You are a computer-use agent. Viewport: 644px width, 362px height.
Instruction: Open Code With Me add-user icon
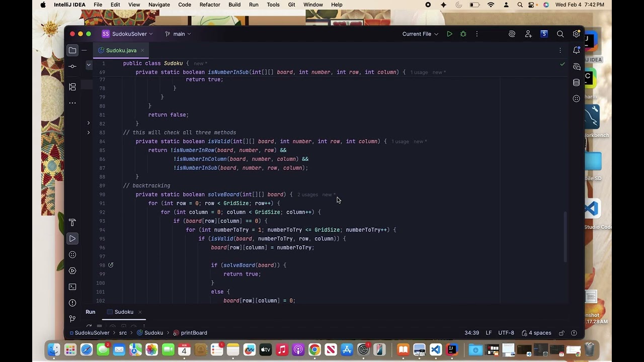click(x=528, y=34)
